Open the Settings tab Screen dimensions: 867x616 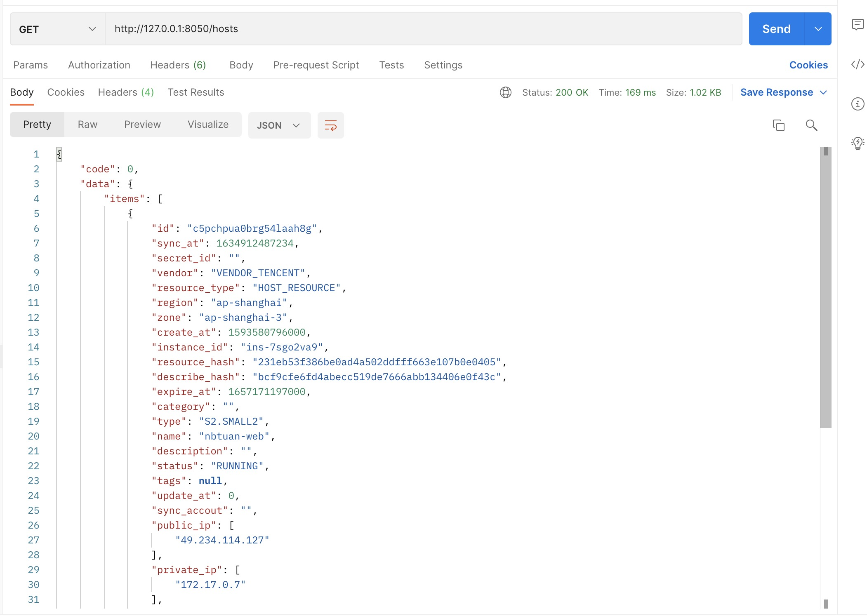point(443,65)
